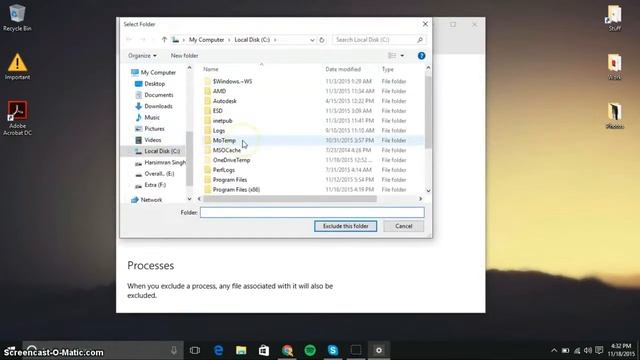640x360 pixels.
Task: Open File Explorer from taskbar
Action: [241, 350]
